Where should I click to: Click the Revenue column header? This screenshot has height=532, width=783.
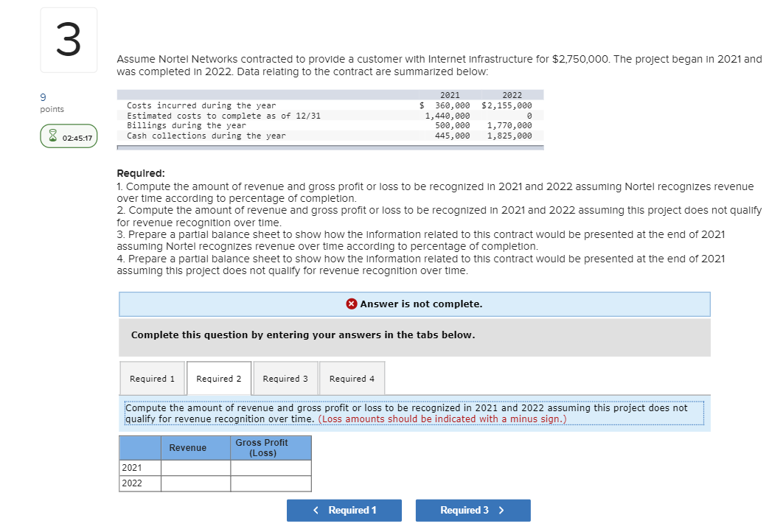[x=189, y=447]
